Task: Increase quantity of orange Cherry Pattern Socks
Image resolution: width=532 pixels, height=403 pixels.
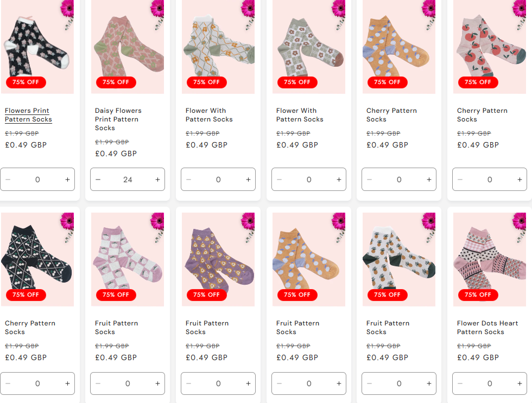Action: 429,180
